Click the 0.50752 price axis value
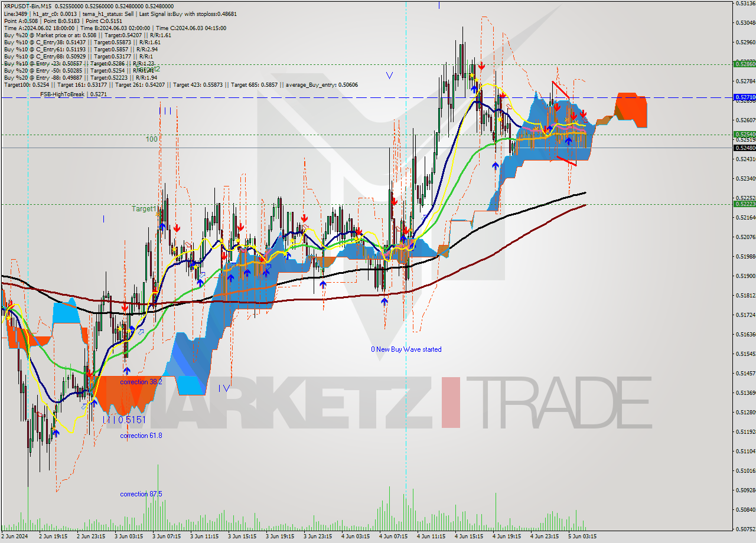Image resolution: width=756 pixels, height=543 pixels. [745, 529]
